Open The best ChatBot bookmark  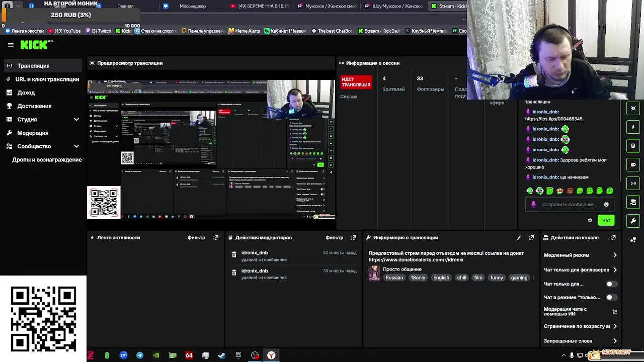tap(332, 31)
